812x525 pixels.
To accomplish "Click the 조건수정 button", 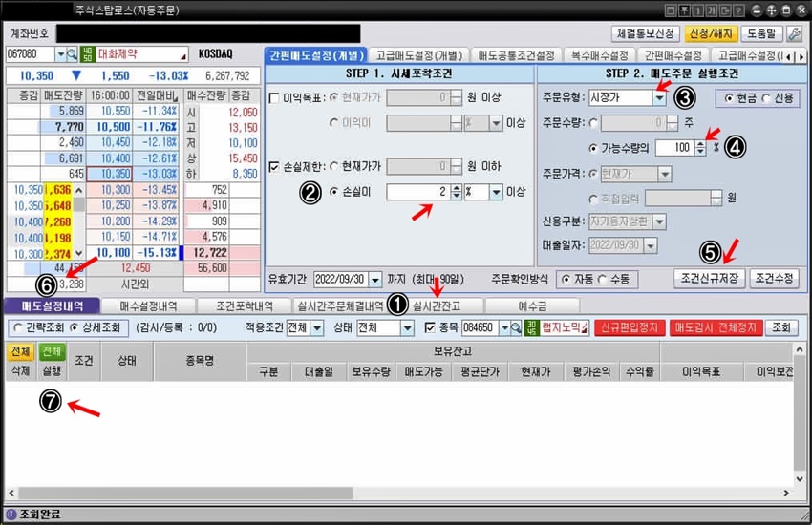I will [x=774, y=279].
